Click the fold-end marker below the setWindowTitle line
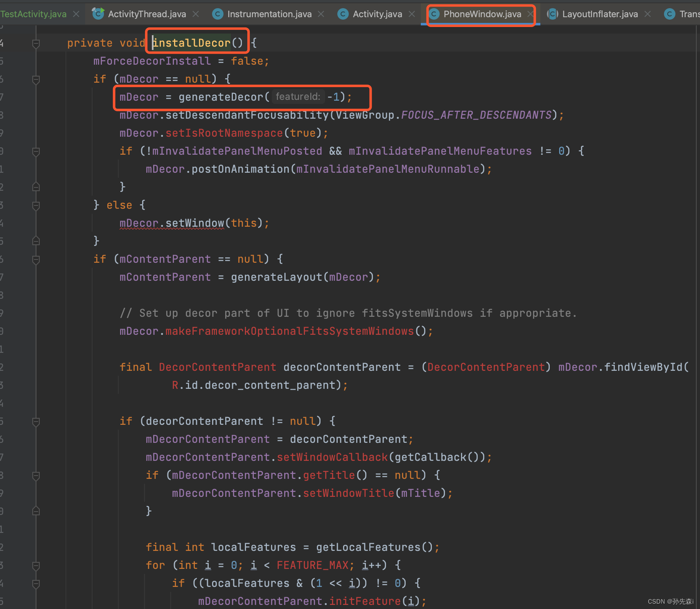700x609 pixels. tap(36, 511)
